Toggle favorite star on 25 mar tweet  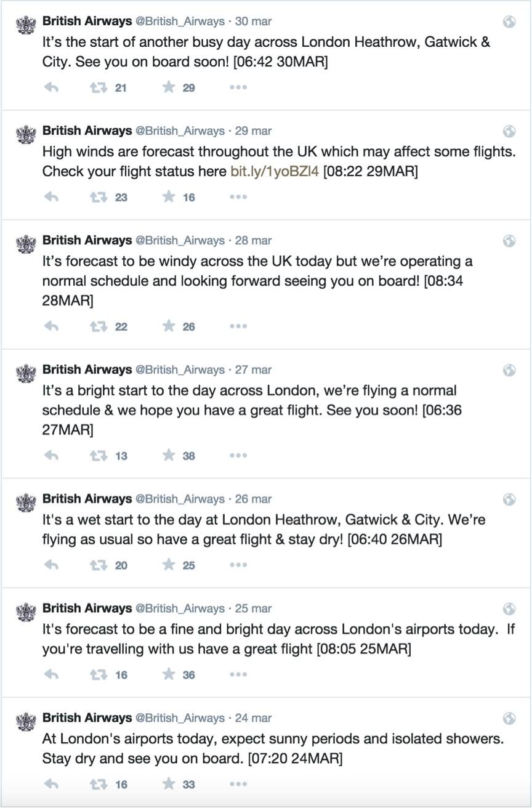pos(169,674)
